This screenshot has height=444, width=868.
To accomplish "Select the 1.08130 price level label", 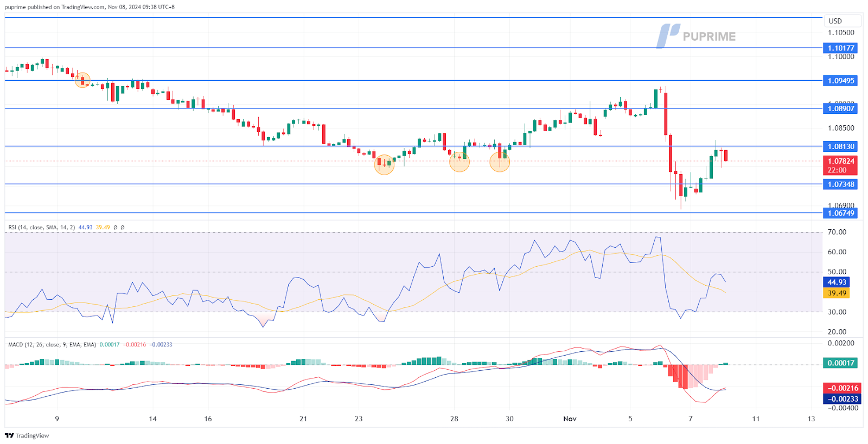I will (x=840, y=146).
